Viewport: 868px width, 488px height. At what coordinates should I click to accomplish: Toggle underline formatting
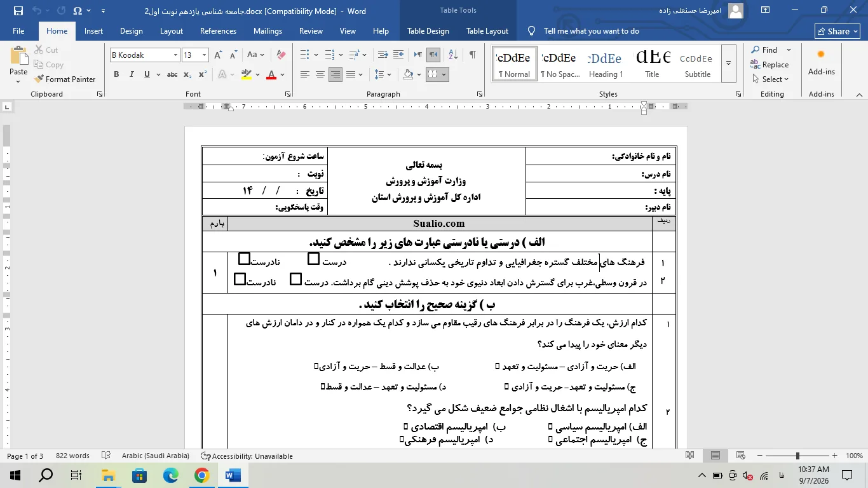(x=147, y=74)
